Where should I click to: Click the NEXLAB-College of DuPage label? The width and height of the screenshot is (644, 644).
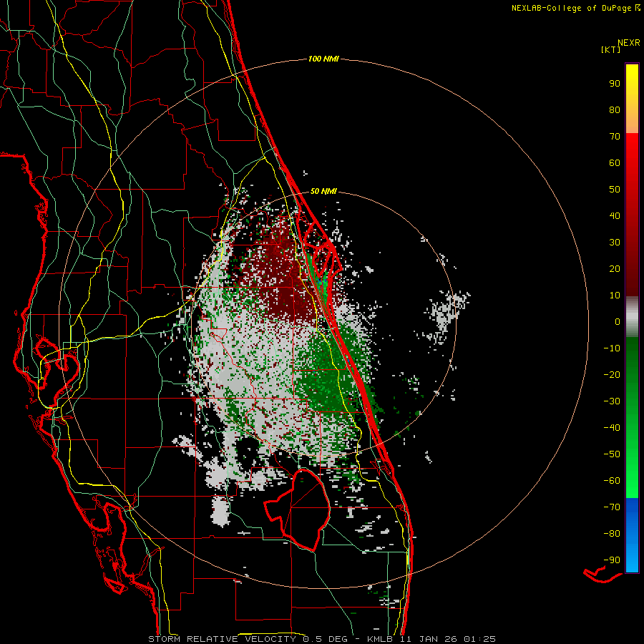[x=572, y=8]
